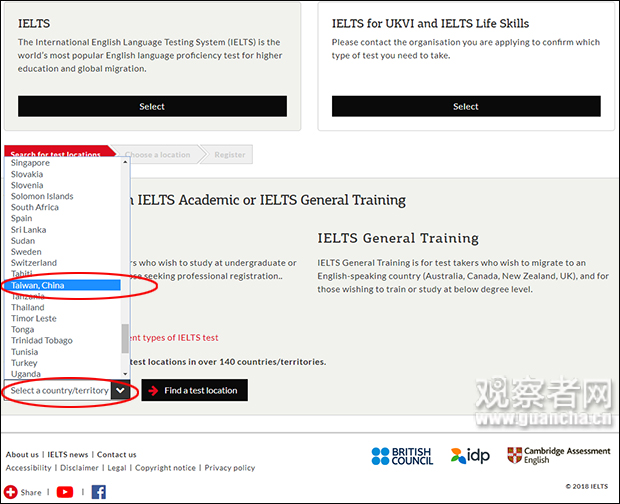Image resolution: width=620 pixels, height=504 pixels.
Task: Choose Slovenia from the country list
Action: click(62, 185)
